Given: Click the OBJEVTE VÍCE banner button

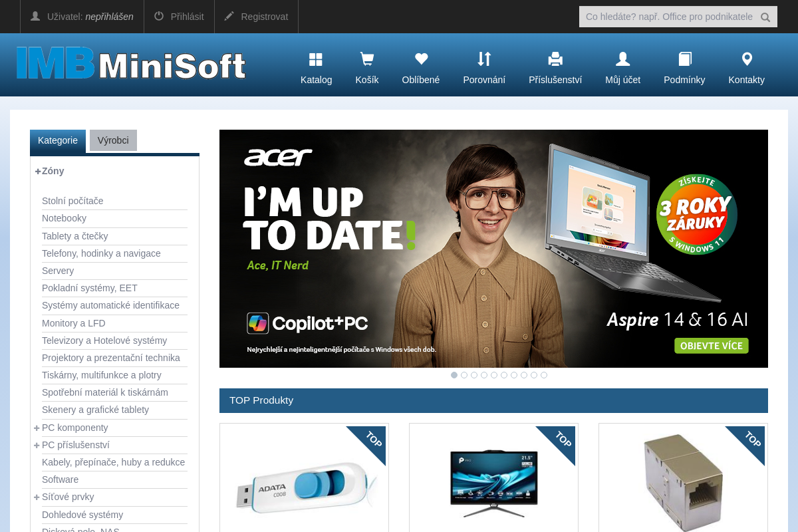Looking at the screenshot, I should 712,346.
